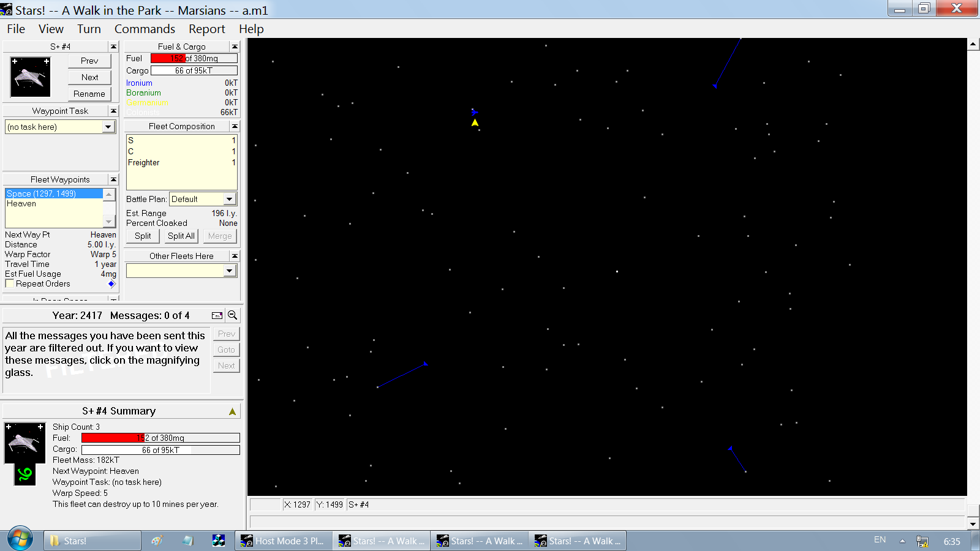Open the Windows Start orb

coord(20,539)
